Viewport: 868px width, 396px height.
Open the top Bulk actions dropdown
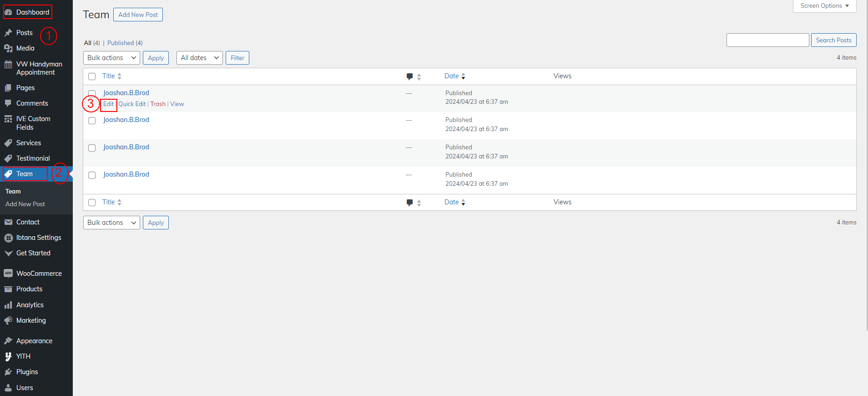(x=111, y=58)
